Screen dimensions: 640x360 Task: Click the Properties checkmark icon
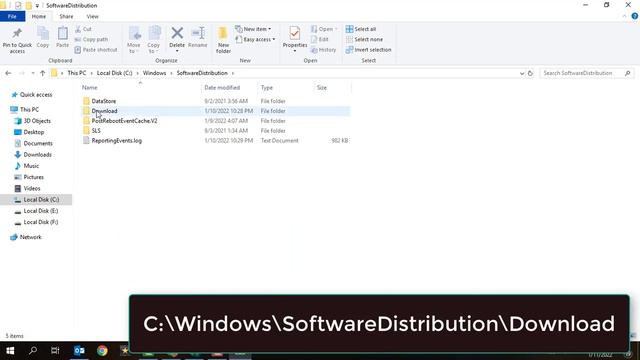click(x=295, y=33)
